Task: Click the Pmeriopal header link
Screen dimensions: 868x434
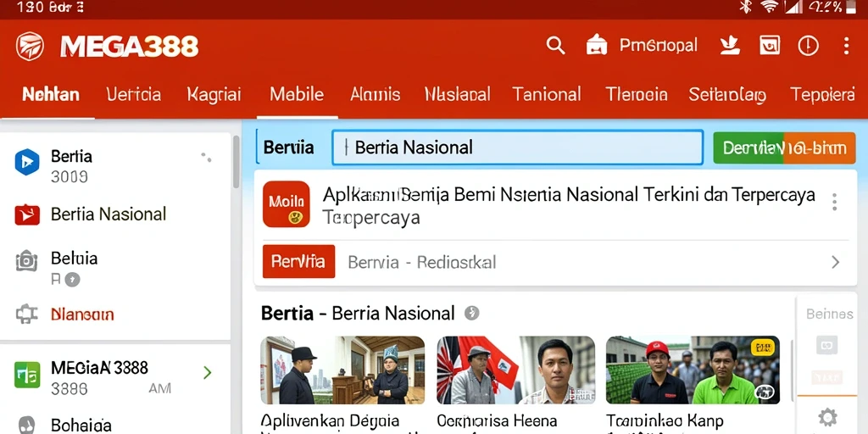Action: [658, 46]
